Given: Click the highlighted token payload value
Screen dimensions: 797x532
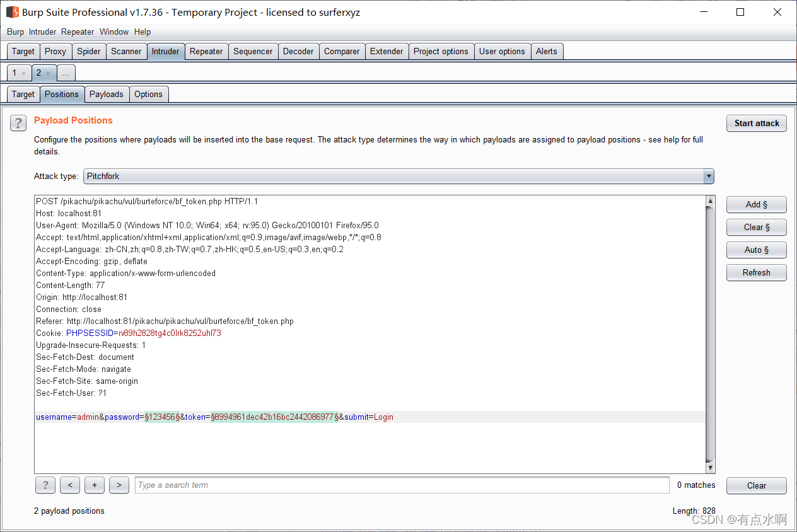Looking at the screenshot, I should 276,417.
